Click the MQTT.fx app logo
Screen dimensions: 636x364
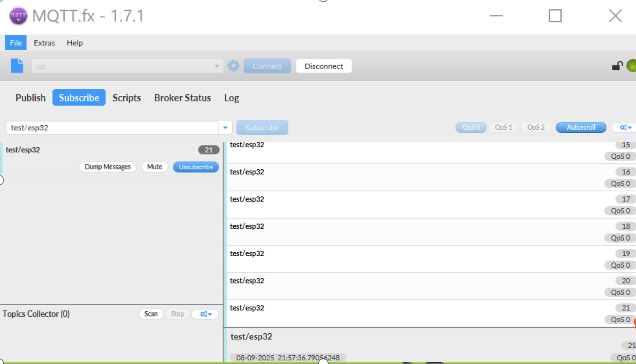pos(18,16)
